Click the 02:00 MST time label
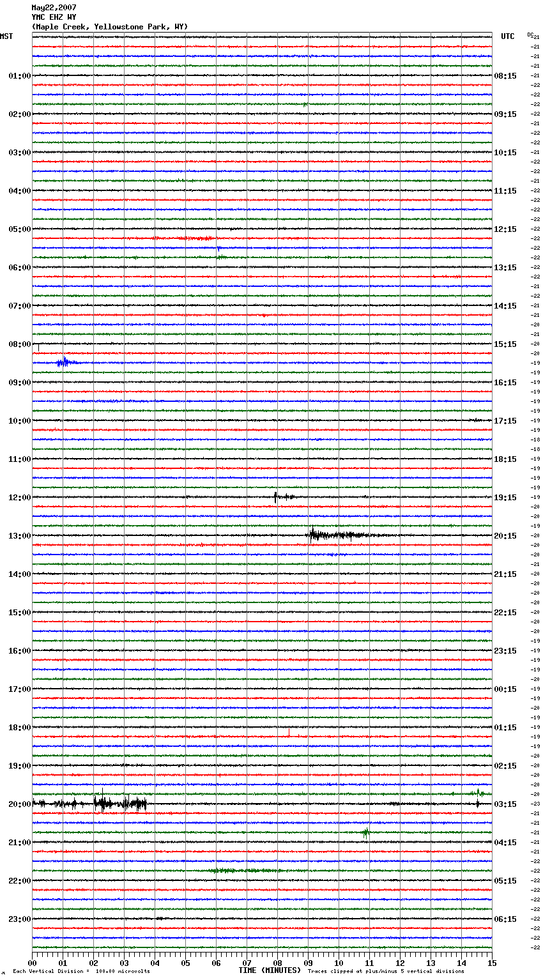 (20, 114)
